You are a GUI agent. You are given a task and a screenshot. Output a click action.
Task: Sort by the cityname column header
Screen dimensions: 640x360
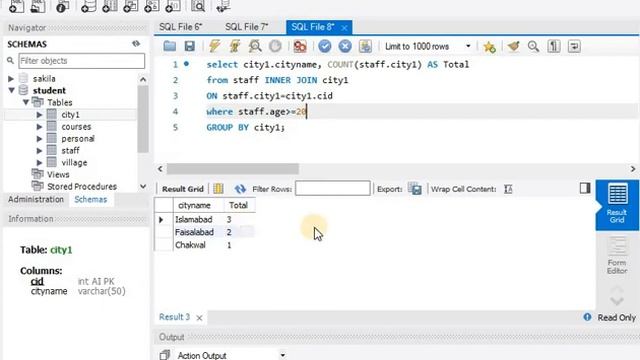click(x=194, y=205)
